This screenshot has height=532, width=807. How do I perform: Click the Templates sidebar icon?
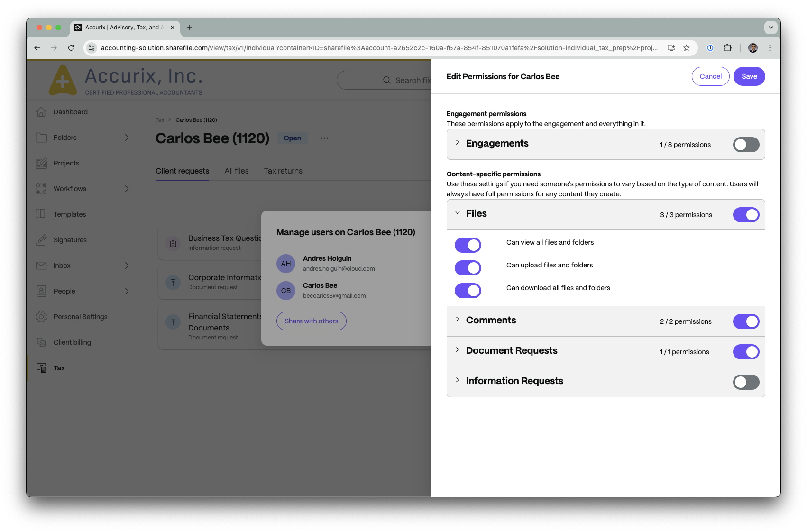41,214
